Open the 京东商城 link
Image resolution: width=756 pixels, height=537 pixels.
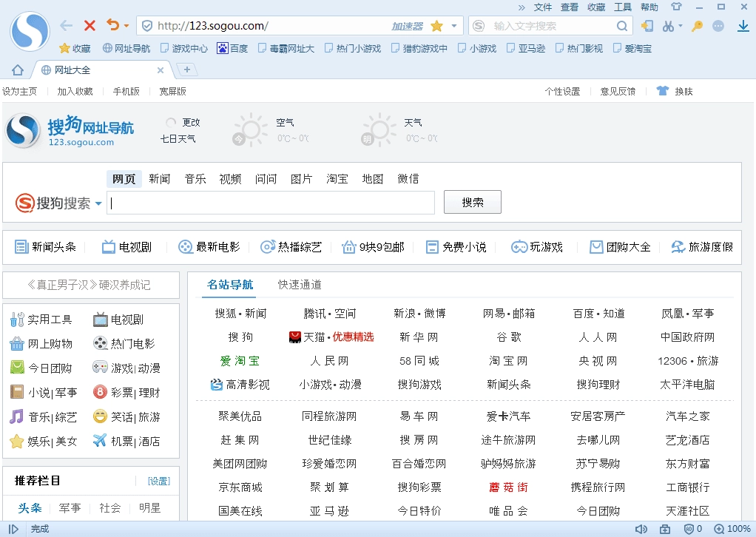tap(240, 487)
